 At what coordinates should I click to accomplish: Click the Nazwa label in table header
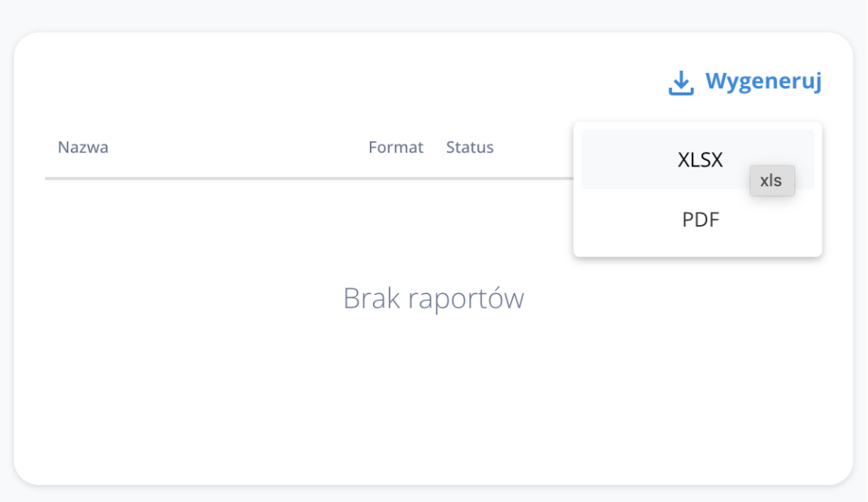tap(83, 147)
